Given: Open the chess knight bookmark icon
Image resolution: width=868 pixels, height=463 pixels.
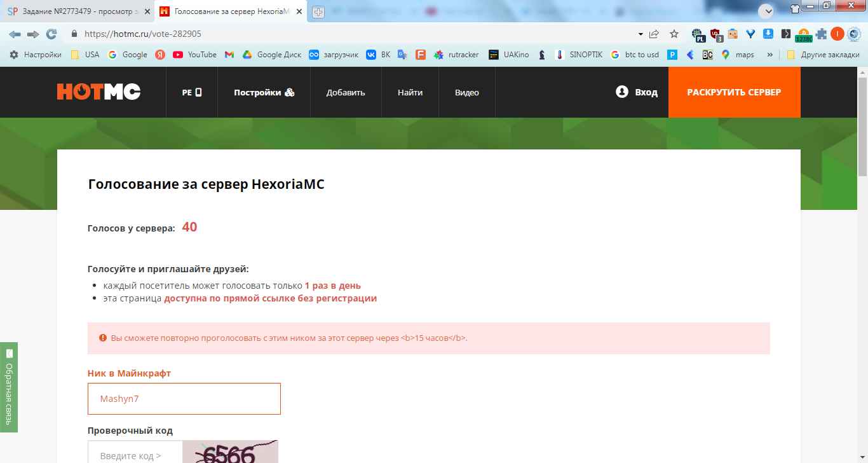Looking at the screenshot, I should point(542,55).
